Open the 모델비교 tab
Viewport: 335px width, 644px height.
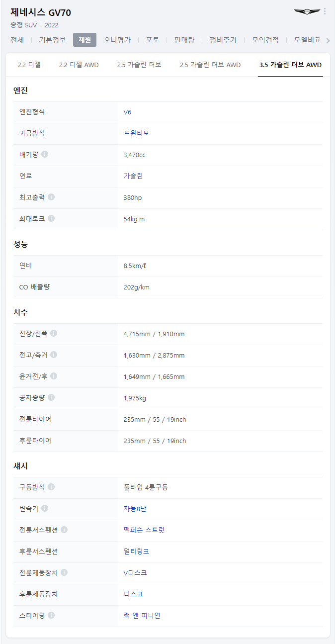click(x=307, y=40)
